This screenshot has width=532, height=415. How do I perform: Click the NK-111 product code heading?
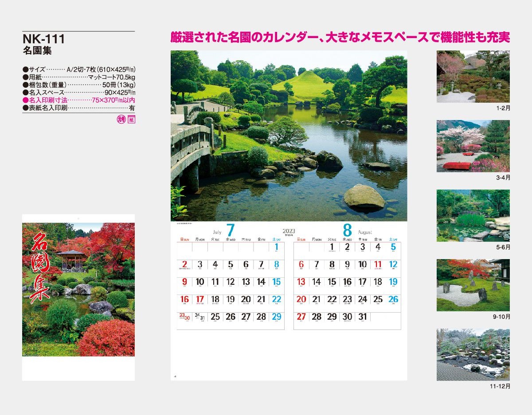click(43, 39)
